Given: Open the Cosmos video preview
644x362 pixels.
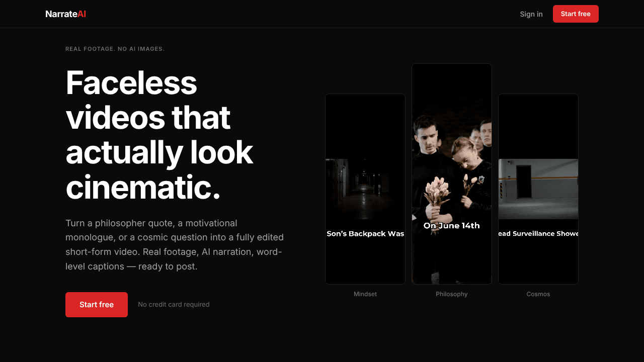Looking at the screenshot, I should coord(538,189).
